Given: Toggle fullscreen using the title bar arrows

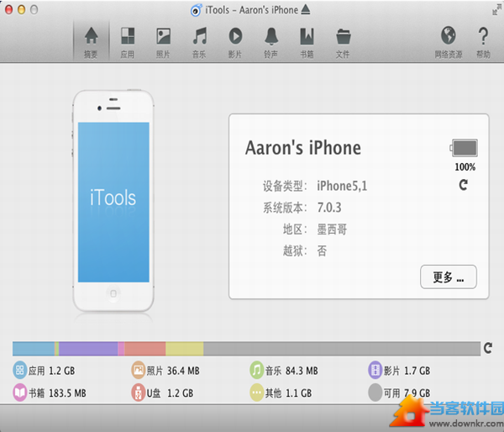Looking at the screenshot, I should 495,9.
